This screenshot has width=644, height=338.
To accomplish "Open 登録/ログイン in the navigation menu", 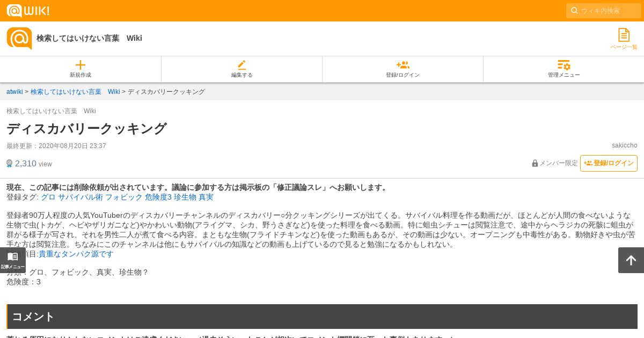I will pyautogui.click(x=402, y=69).
